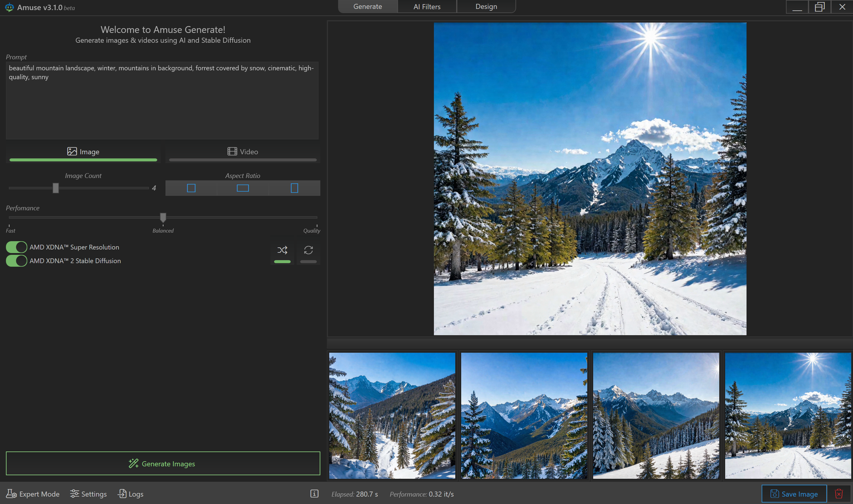Click the Performance slider Quality end

pyautogui.click(x=316, y=217)
